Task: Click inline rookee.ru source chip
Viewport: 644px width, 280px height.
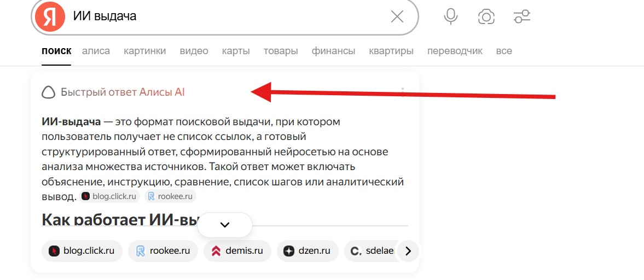Action: 170,196
